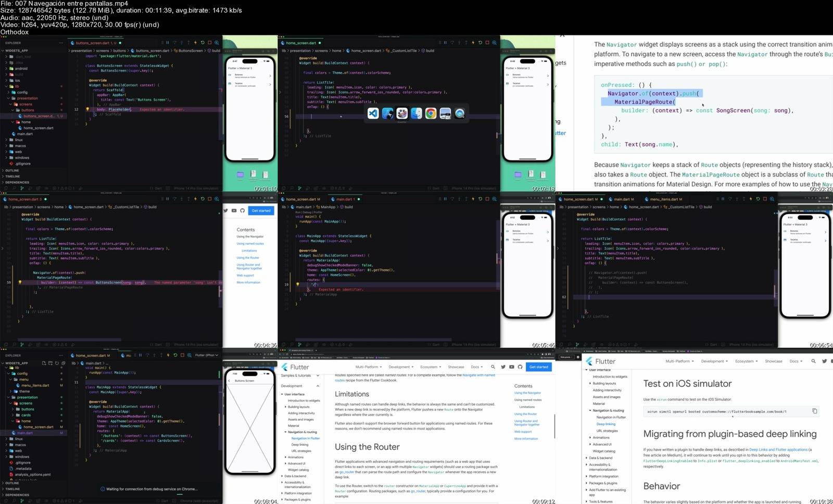Image resolution: width=833 pixels, height=504 pixels.
Task: Pause debugging in the 00:06:54 frame toolbar
Action: (723, 199)
